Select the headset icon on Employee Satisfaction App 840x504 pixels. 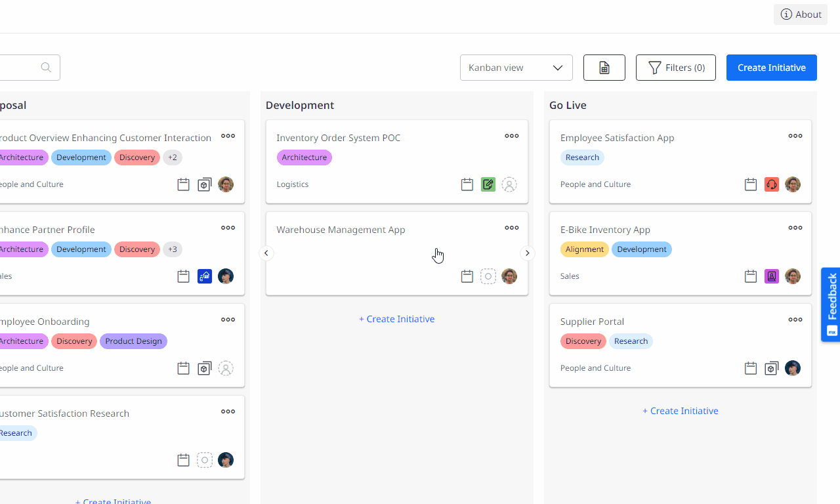[772, 184]
